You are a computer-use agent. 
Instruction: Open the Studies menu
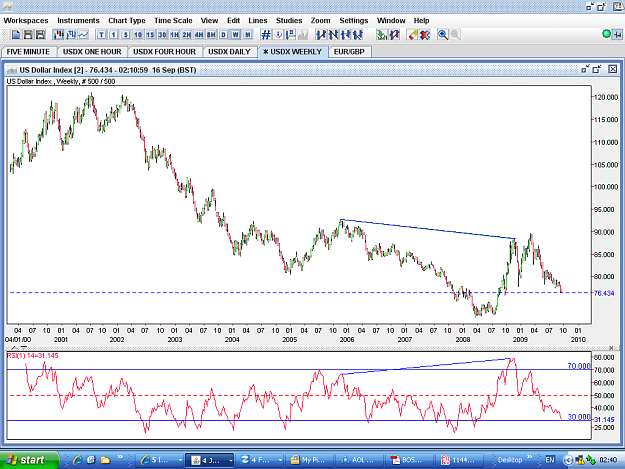tap(289, 20)
